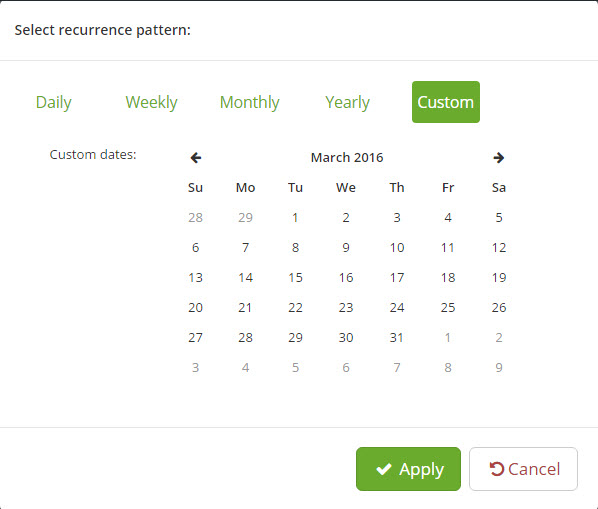Select March 10 as custom date
Viewport: 598px width, 509px height.
coord(397,248)
